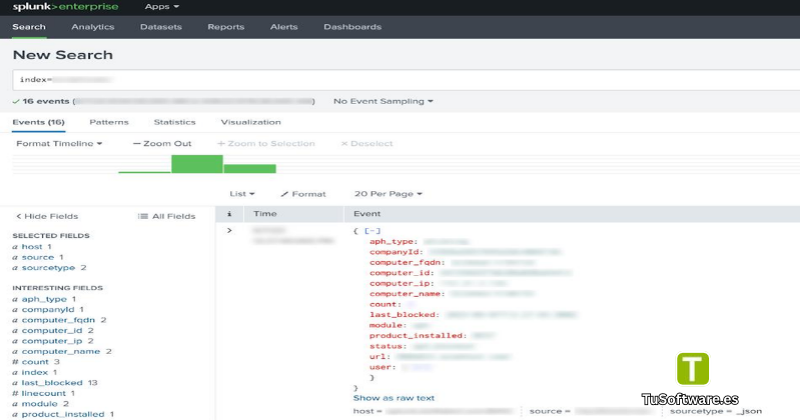Screen dimensions: 800x420
Task: Click Show as raw text link
Action: pos(394,398)
